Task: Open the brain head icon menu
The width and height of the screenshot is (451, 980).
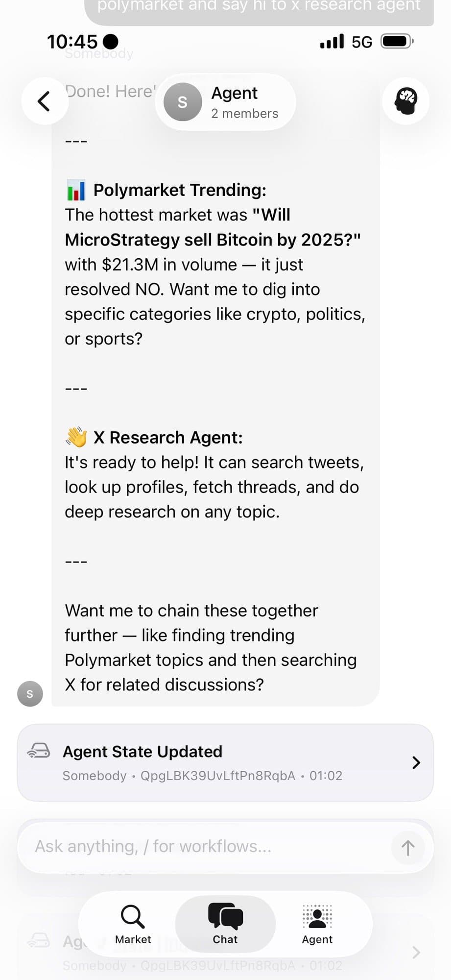Action: pyautogui.click(x=405, y=101)
